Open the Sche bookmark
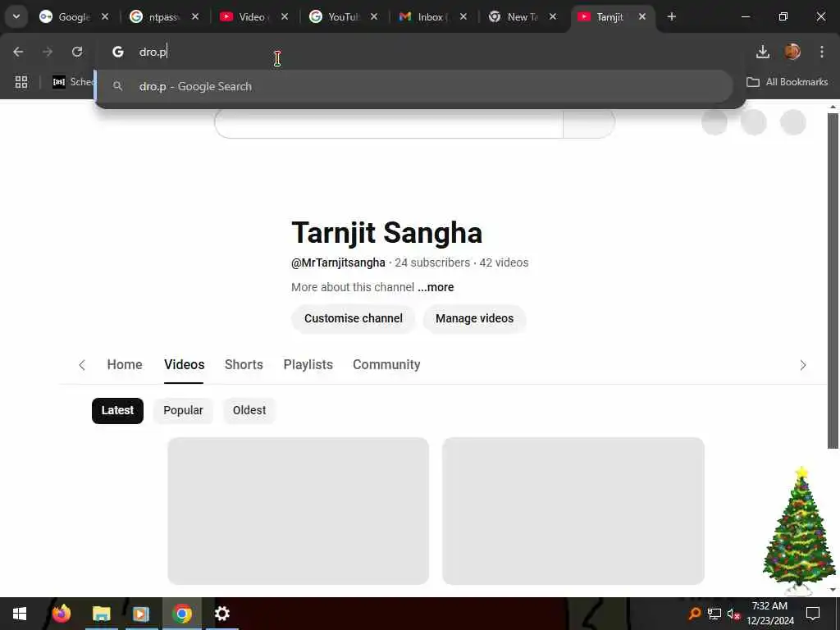840x630 pixels. (73, 82)
